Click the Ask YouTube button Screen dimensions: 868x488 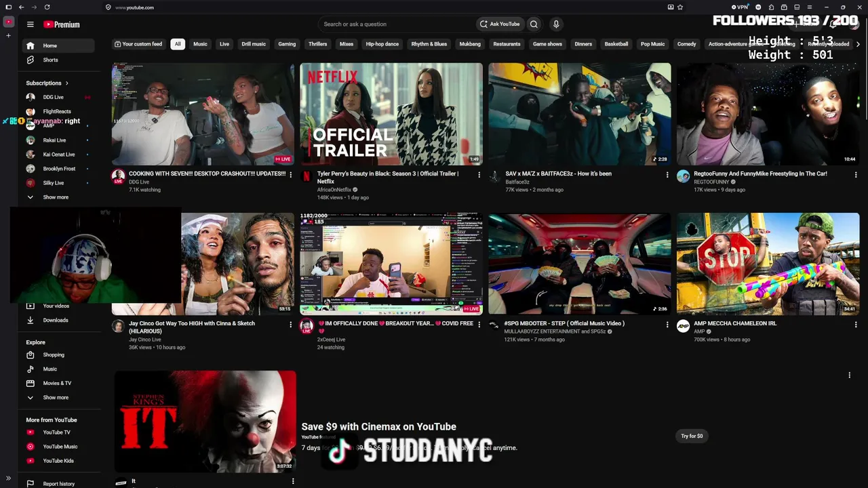click(500, 24)
